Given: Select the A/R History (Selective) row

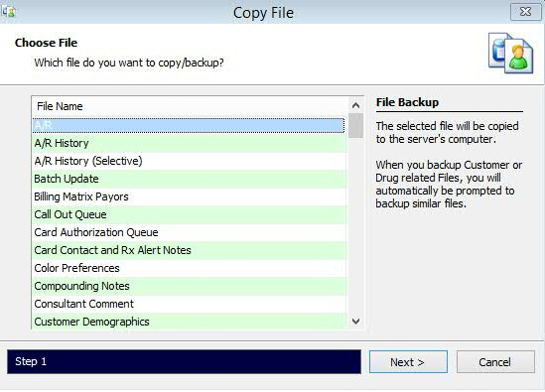Looking at the screenshot, I should pos(190,161).
